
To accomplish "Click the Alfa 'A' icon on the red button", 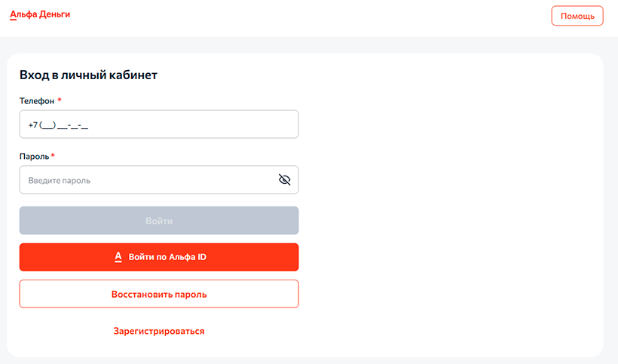I will tap(118, 257).
